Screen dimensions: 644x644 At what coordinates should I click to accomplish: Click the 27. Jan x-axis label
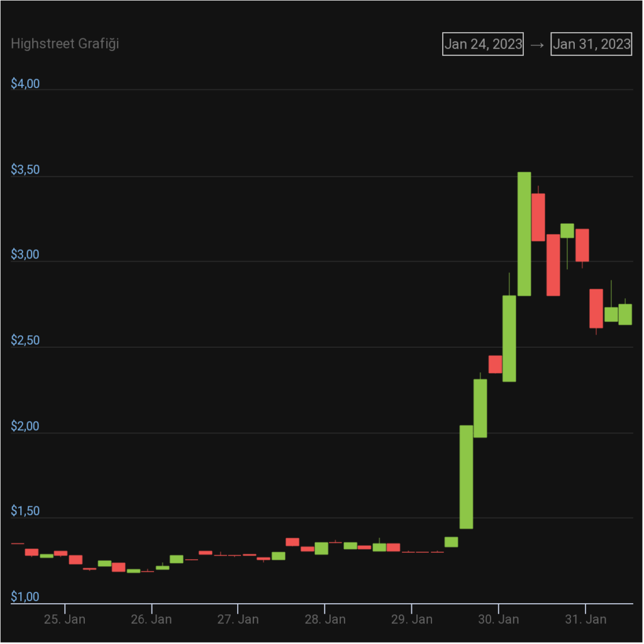(238, 619)
